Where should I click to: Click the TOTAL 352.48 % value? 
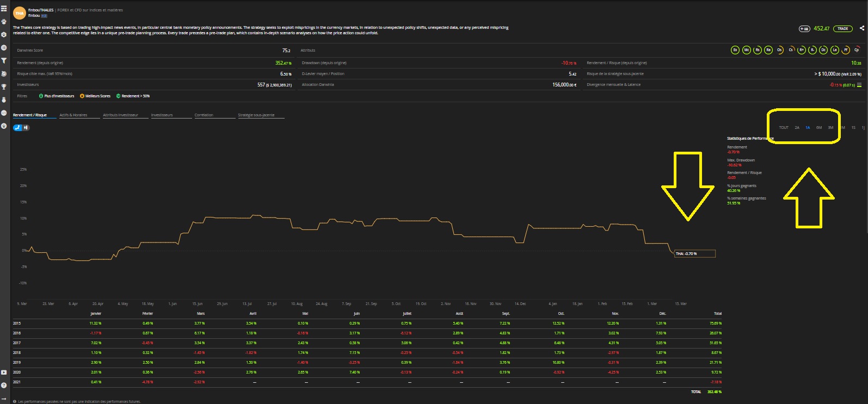[x=715, y=392]
